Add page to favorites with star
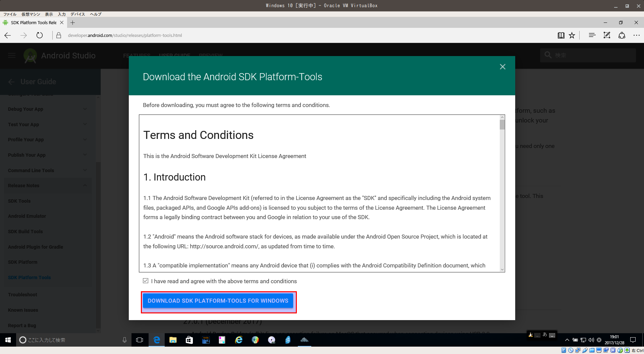Image resolution: width=644 pixels, height=354 pixels. pos(572,35)
